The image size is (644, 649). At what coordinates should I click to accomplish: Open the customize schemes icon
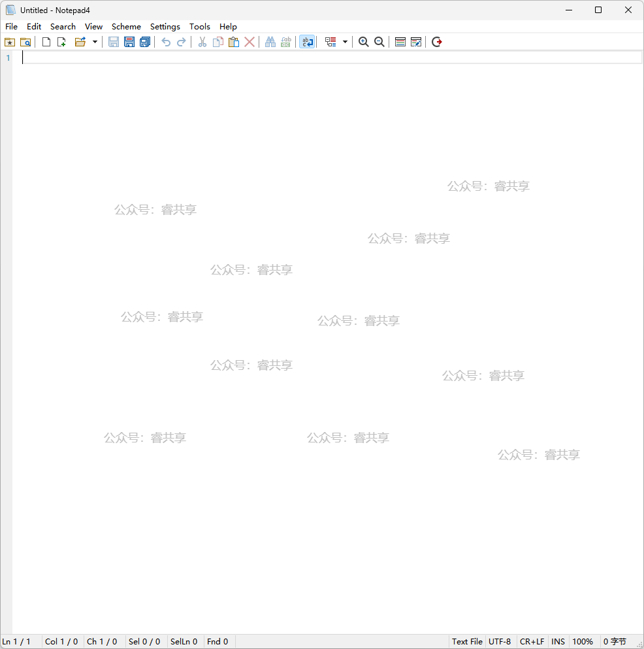click(416, 42)
